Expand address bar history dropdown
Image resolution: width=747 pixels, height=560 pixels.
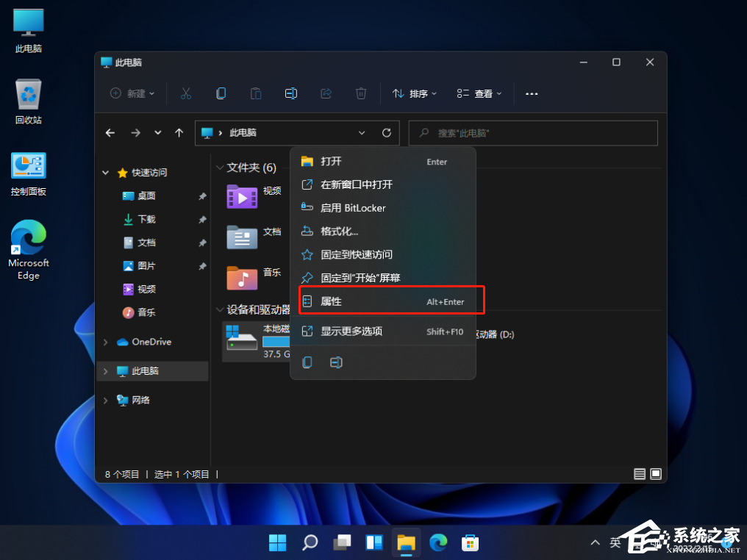[x=362, y=133]
